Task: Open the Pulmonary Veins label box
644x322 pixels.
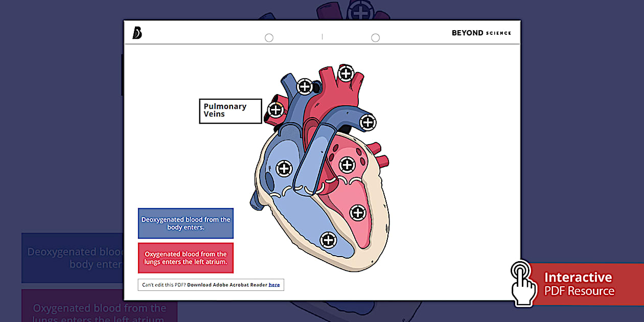Action: click(x=230, y=111)
